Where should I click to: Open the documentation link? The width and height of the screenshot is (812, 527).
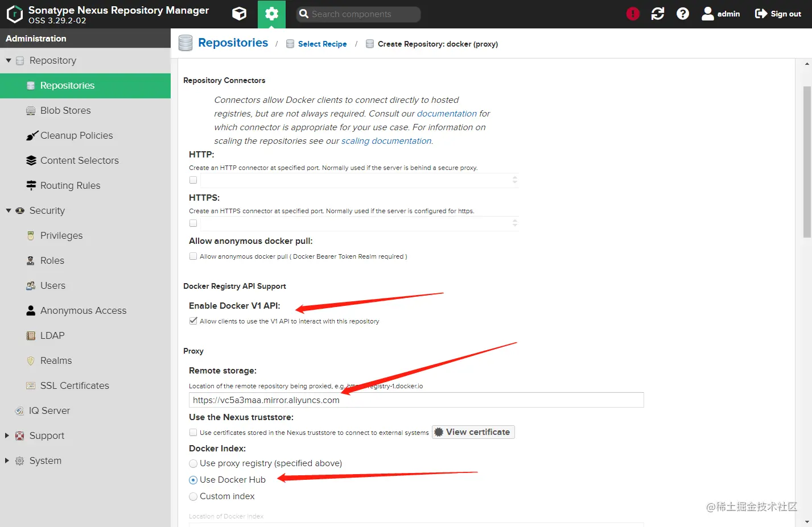[447, 114]
